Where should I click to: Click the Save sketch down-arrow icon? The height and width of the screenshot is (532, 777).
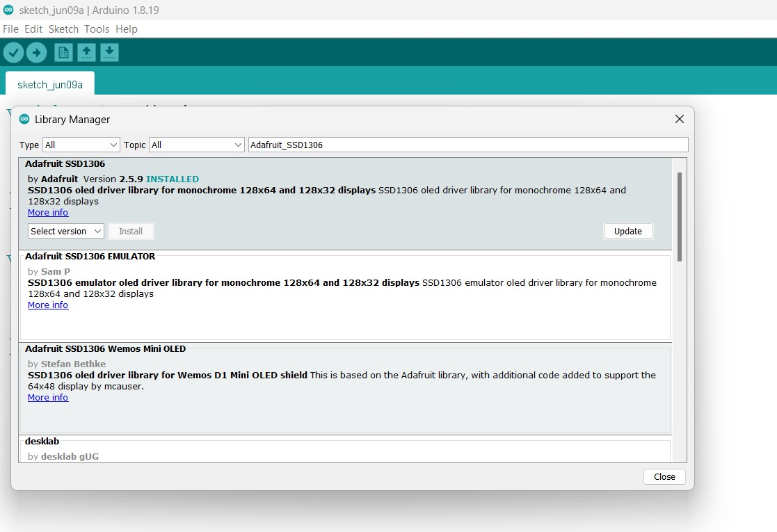click(109, 52)
